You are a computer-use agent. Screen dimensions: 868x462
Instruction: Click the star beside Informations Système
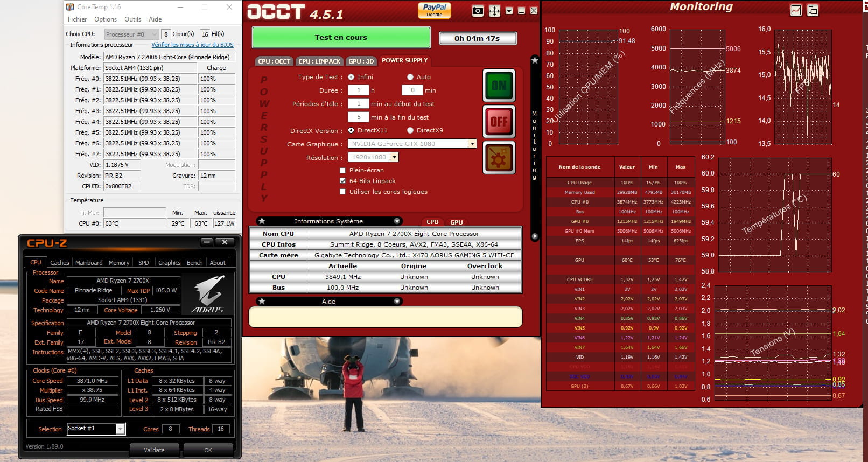262,221
